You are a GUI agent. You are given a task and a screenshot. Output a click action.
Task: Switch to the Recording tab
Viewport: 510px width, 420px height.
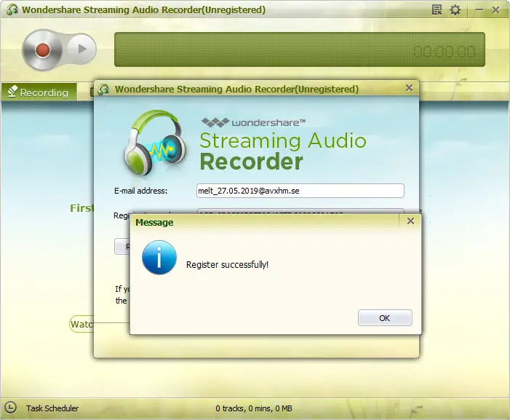tap(39, 92)
